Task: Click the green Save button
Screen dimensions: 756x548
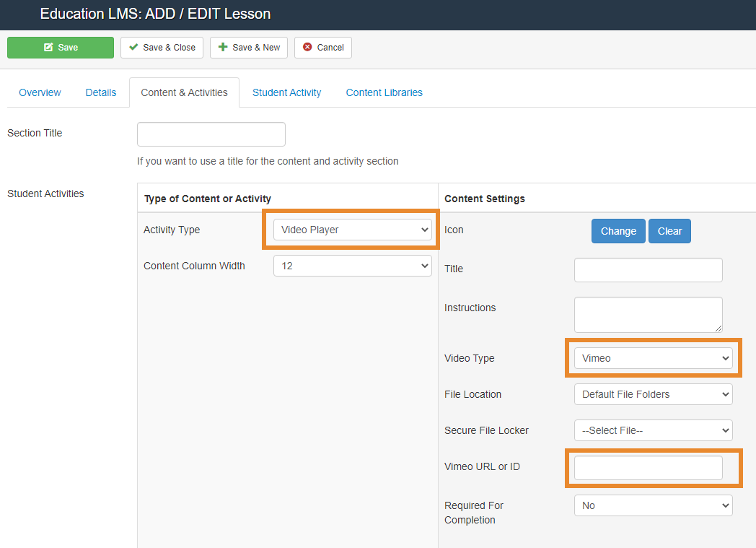Action: point(61,48)
